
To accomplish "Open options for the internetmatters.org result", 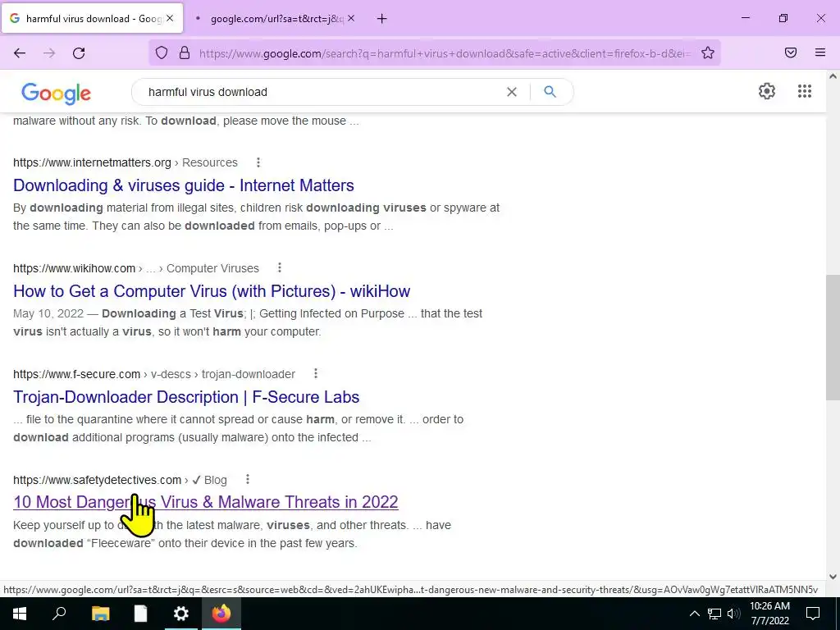I will pyautogui.click(x=258, y=162).
